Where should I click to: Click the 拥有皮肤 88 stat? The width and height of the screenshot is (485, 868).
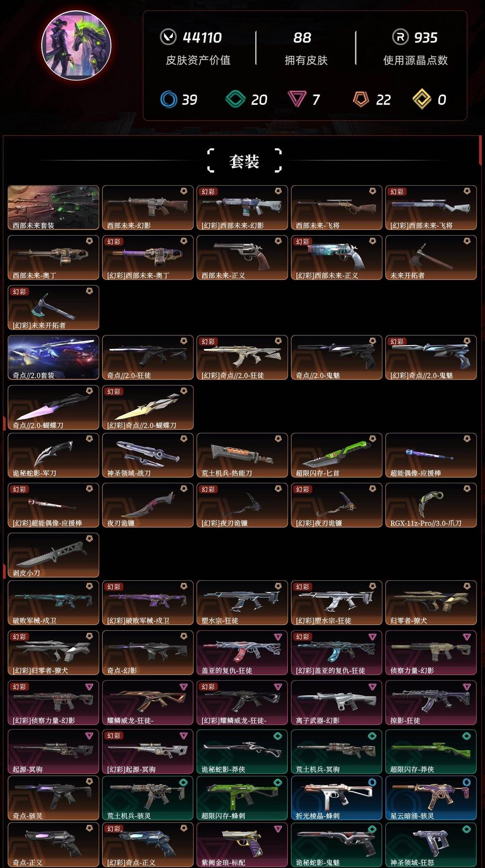click(306, 48)
